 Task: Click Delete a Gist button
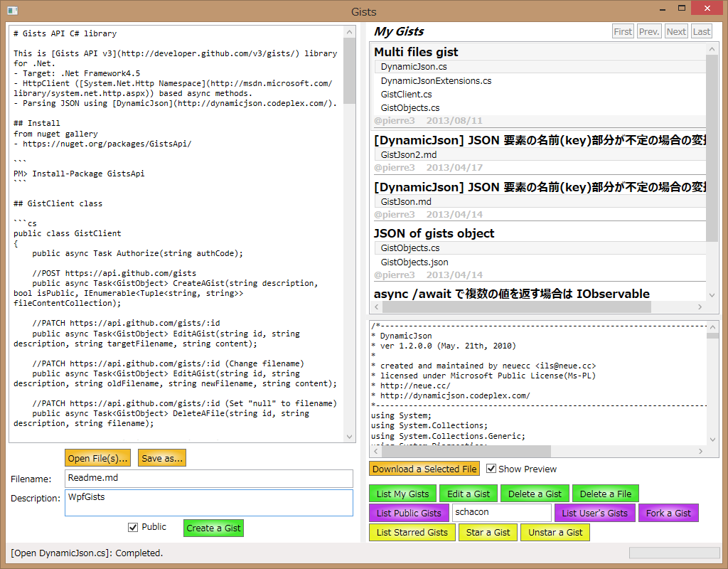click(x=535, y=494)
